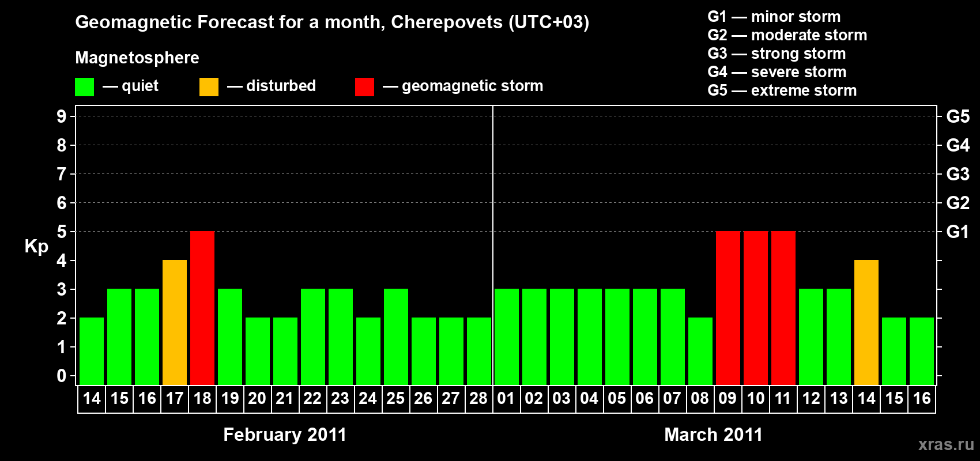Select the orange bar for February 17
The image size is (980, 461).
(x=175, y=323)
